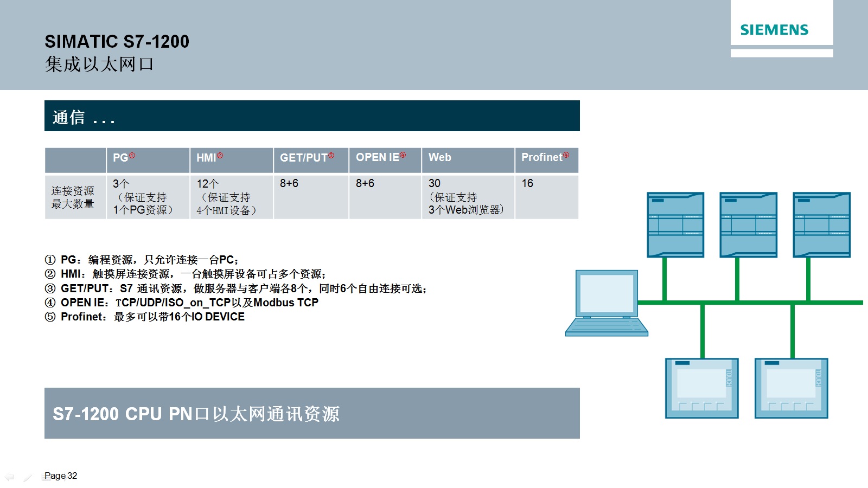Click the Siemens logo

coord(774,30)
